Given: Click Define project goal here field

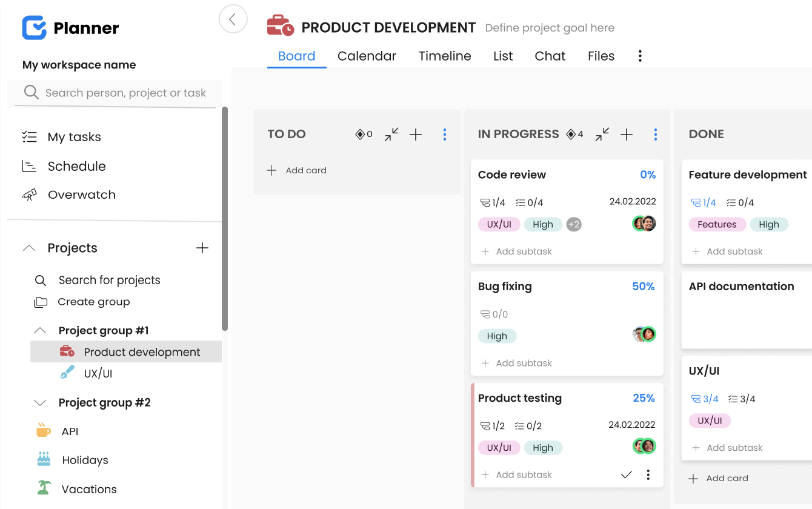Looking at the screenshot, I should (x=550, y=28).
